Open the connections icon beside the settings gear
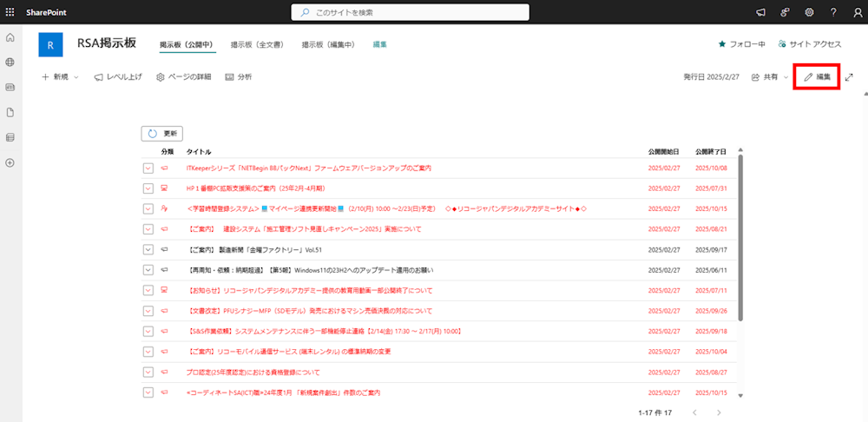 pos(785,12)
